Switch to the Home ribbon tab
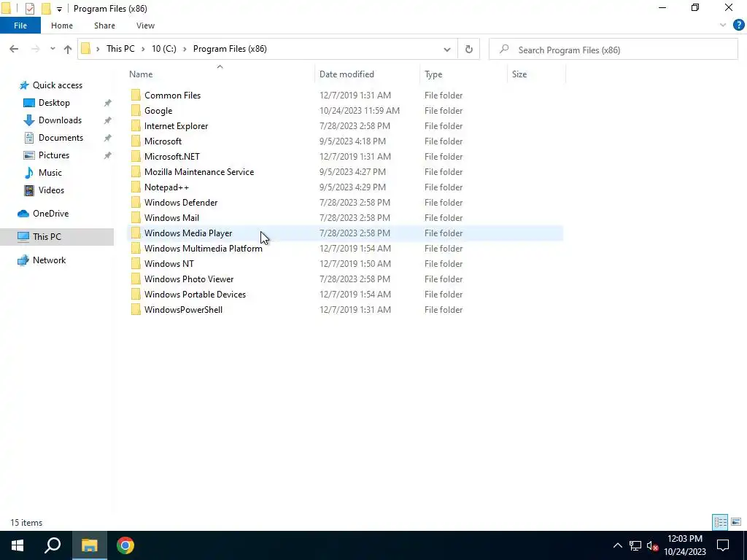Image resolution: width=747 pixels, height=560 pixels. (62, 26)
